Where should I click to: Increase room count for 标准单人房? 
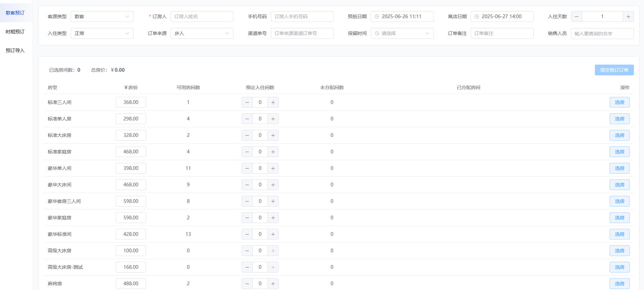273,119
